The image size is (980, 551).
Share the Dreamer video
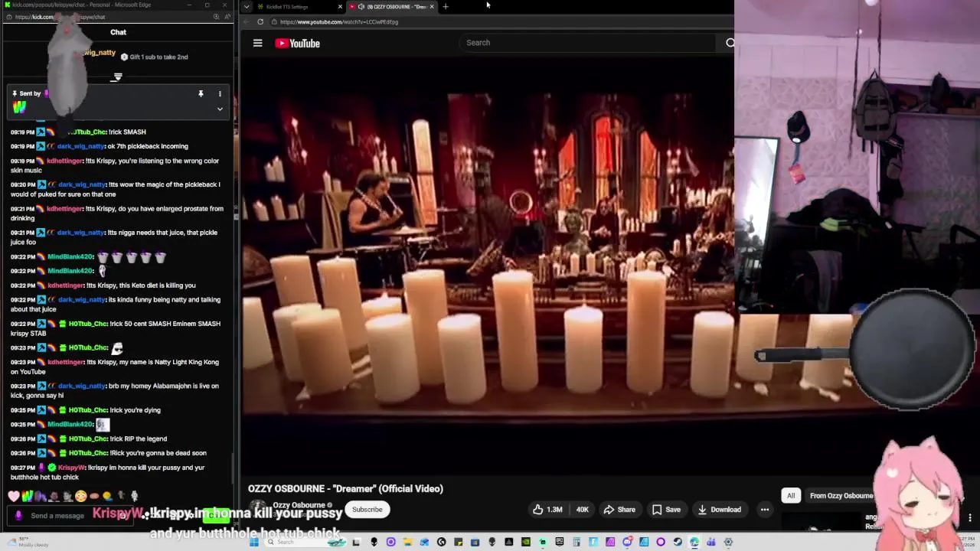(619, 510)
